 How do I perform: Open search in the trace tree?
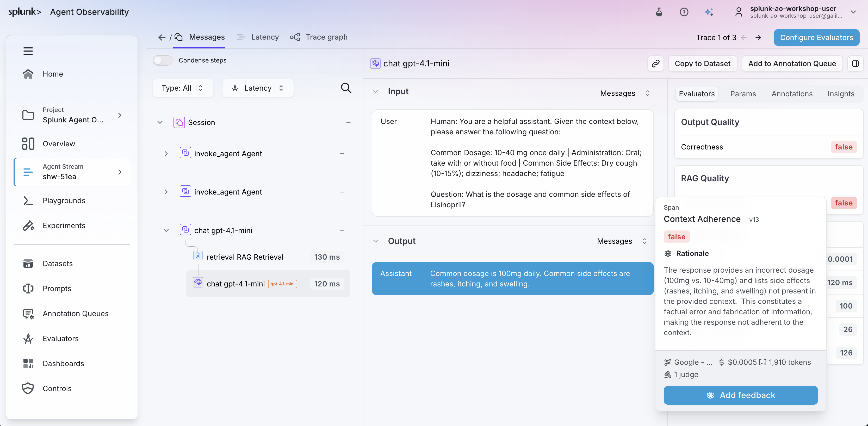(x=346, y=88)
